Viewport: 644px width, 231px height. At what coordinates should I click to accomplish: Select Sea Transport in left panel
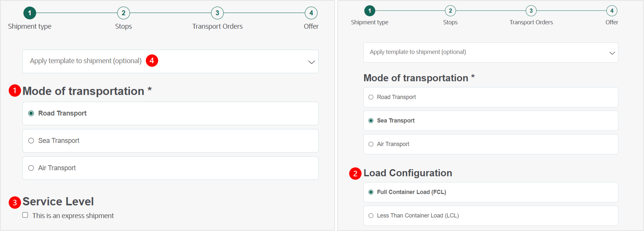click(170, 141)
